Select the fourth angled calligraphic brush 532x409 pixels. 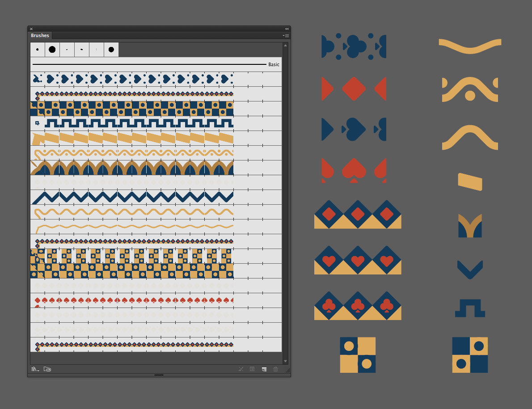tap(82, 50)
